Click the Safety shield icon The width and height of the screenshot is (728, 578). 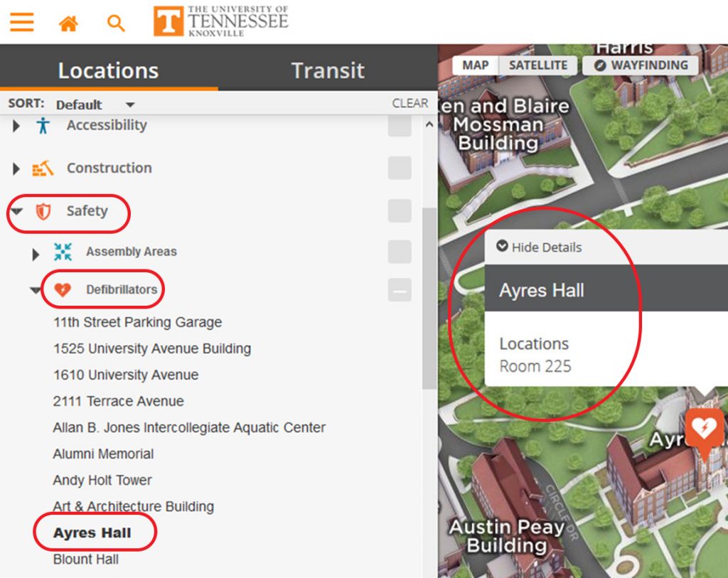[x=43, y=211]
